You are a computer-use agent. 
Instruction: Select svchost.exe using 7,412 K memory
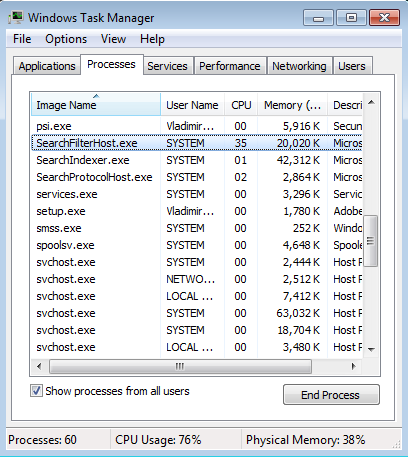pyautogui.click(x=197, y=296)
